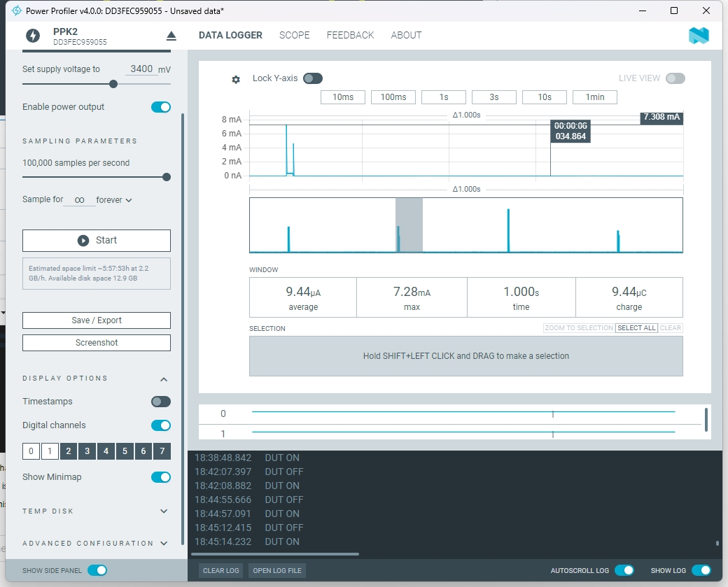
Task: Open the ABOUT tab
Action: 406,35
